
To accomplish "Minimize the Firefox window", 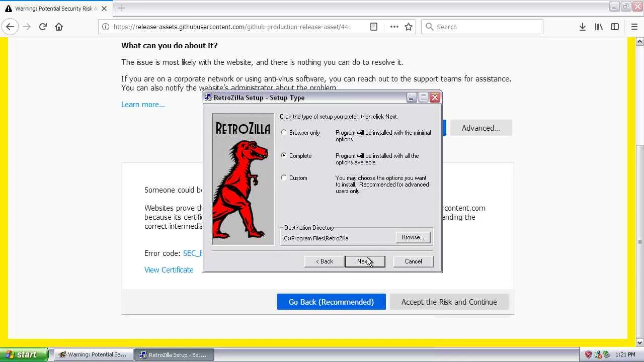I will coord(614,7).
